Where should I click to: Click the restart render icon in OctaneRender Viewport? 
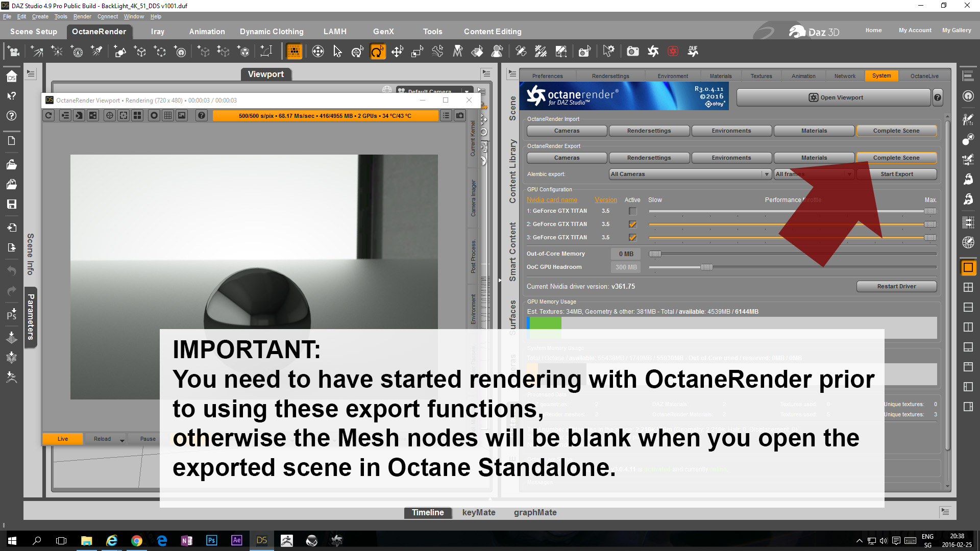48,116
